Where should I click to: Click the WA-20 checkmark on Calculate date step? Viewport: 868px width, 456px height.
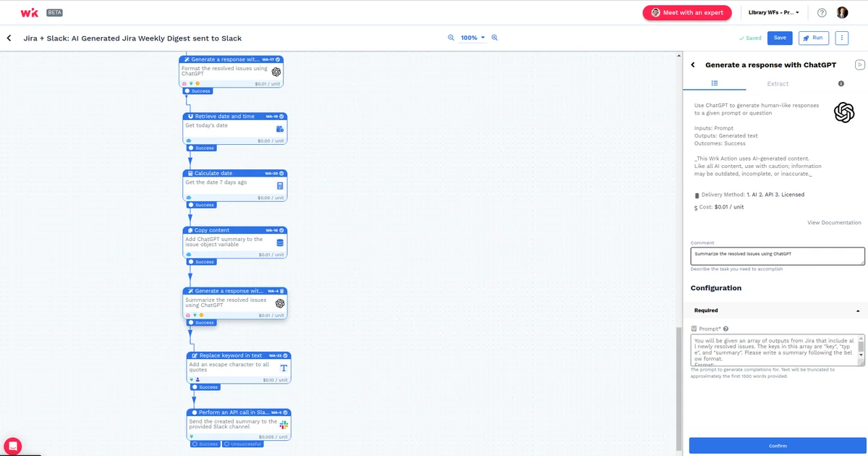(x=282, y=173)
